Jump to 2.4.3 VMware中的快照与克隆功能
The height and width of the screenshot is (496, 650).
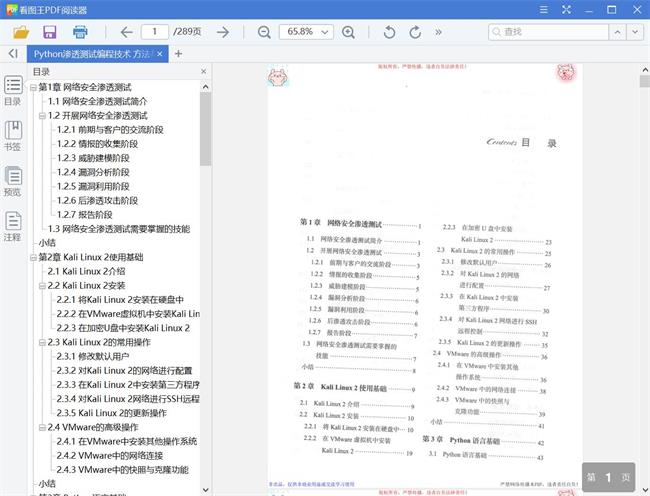coord(123,470)
